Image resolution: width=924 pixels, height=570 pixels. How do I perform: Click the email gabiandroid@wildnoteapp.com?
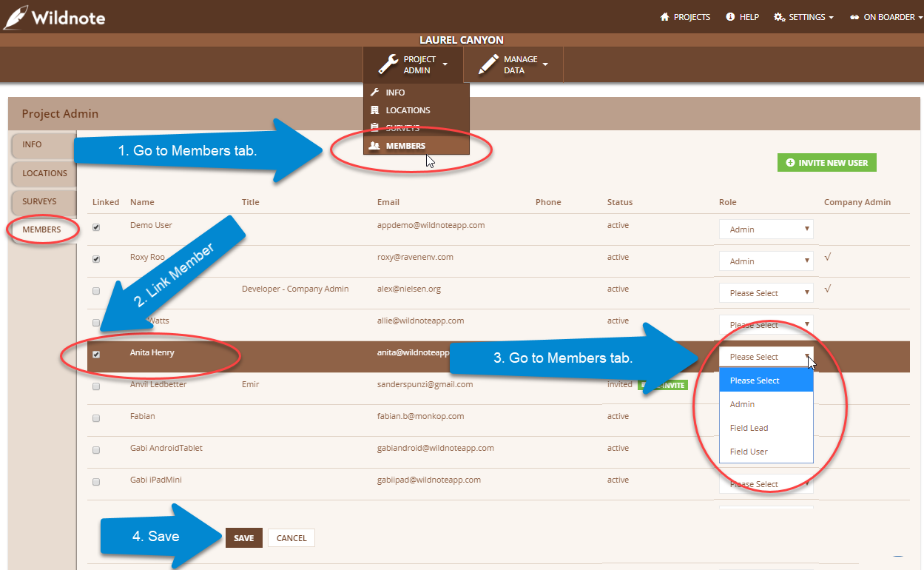click(x=436, y=448)
